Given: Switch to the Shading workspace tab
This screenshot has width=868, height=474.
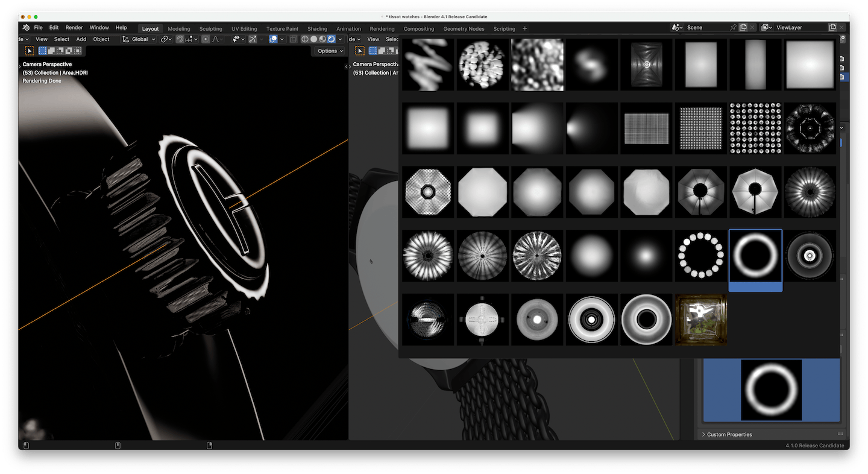Looking at the screenshot, I should click(317, 28).
